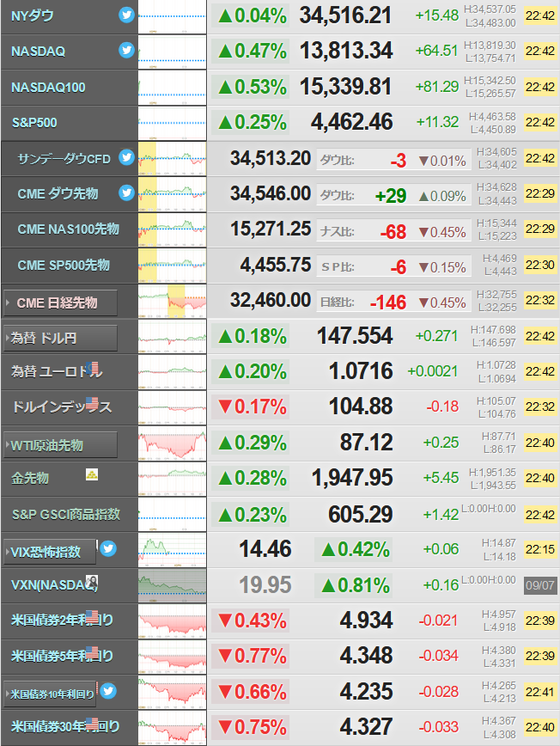
Task: Open the CME SP500先物 link
Action: [64, 265]
